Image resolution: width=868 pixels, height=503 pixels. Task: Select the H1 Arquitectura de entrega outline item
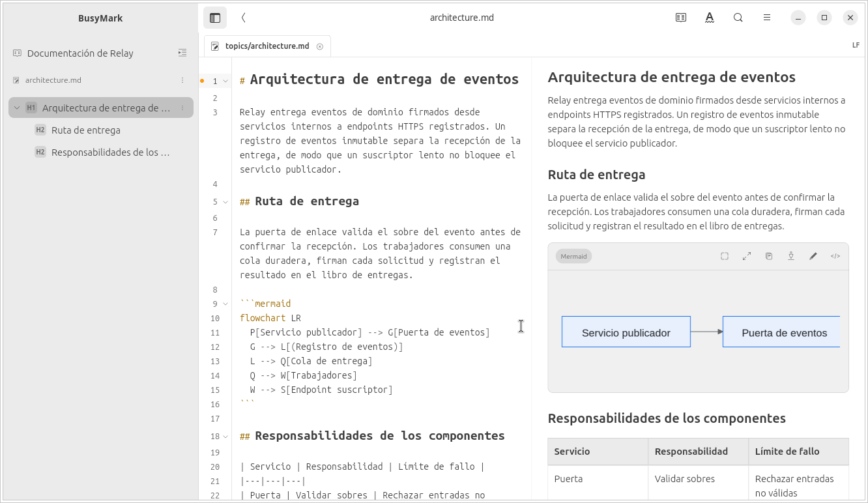tap(101, 108)
